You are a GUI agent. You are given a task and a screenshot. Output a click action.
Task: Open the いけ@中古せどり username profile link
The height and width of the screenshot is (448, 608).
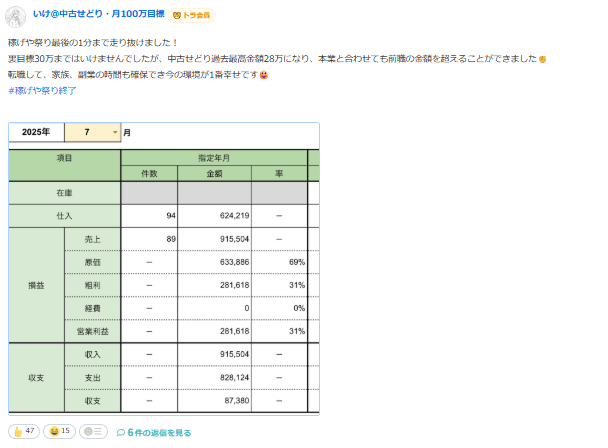tap(99, 15)
